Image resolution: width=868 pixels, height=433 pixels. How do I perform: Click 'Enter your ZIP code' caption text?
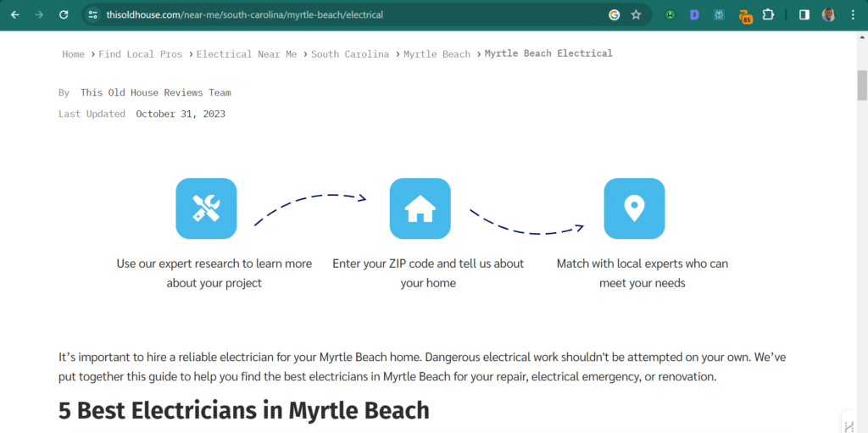point(428,274)
